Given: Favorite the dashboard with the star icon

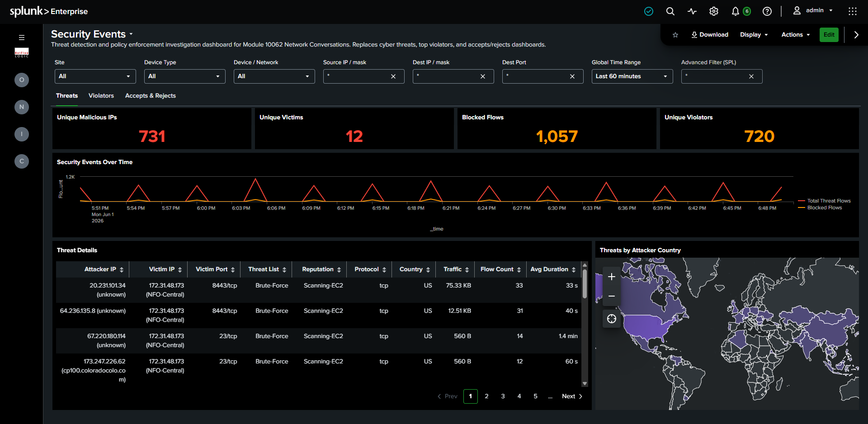Looking at the screenshot, I should pyautogui.click(x=675, y=35).
